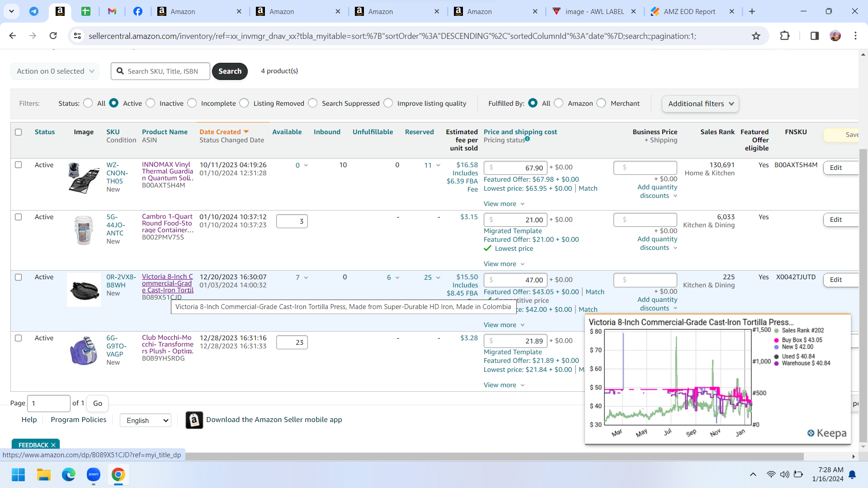Expand unfulfillable quantity 6 details
The width and height of the screenshot is (868, 488).
(x=393, y=277)
